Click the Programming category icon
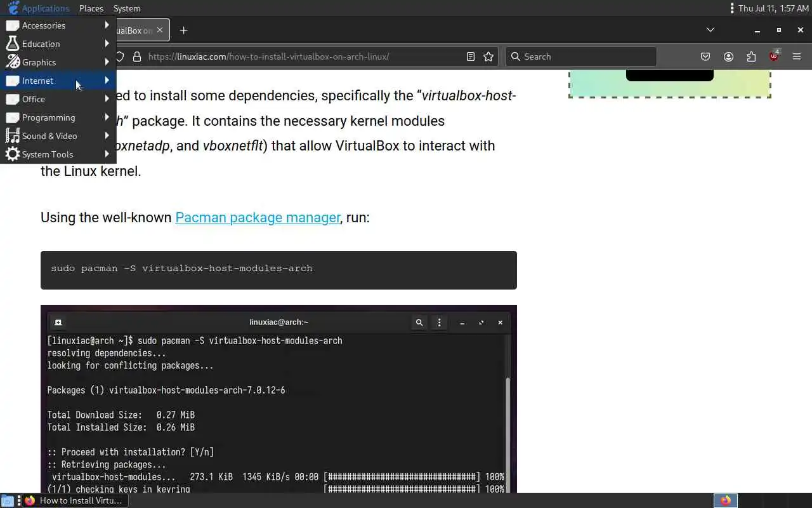812x508 pixels. pos(12,117)
